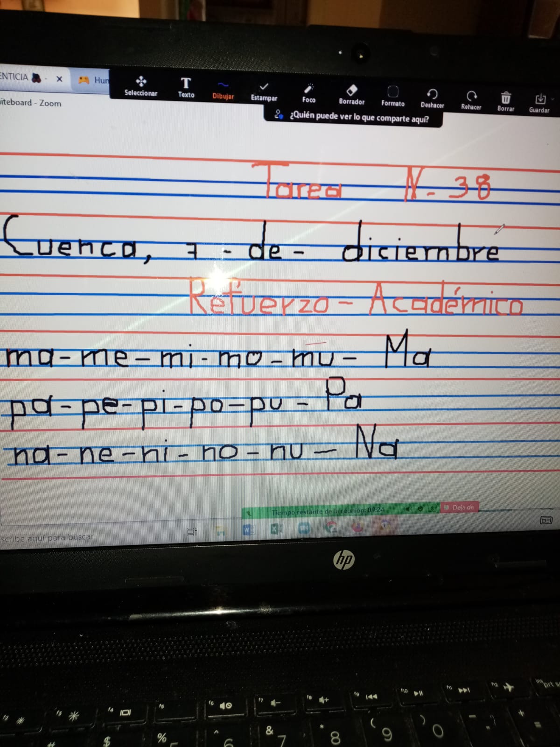Close the first browser tab
Viewport: 560px width, 747px height.
tap(59, 79)
